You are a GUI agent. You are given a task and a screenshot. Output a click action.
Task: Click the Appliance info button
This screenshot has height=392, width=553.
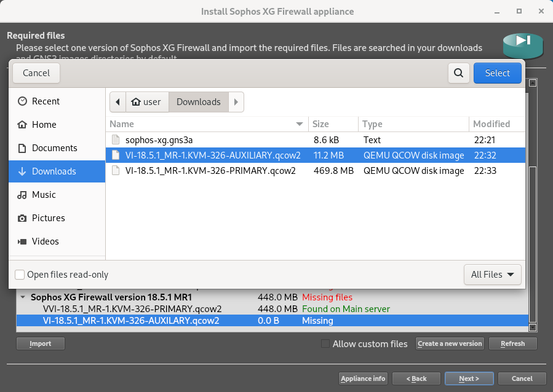click(x=363, y=378)
